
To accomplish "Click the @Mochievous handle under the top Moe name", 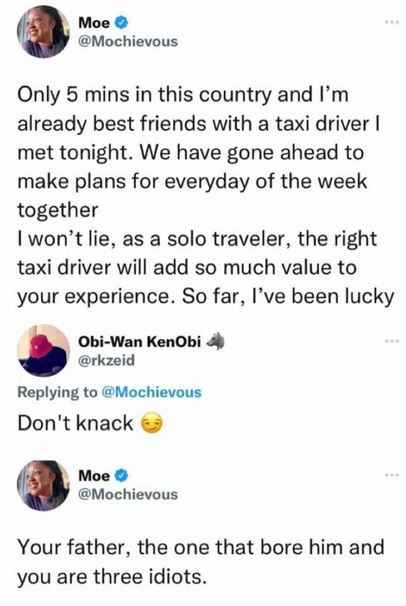I will coord(128,41).
